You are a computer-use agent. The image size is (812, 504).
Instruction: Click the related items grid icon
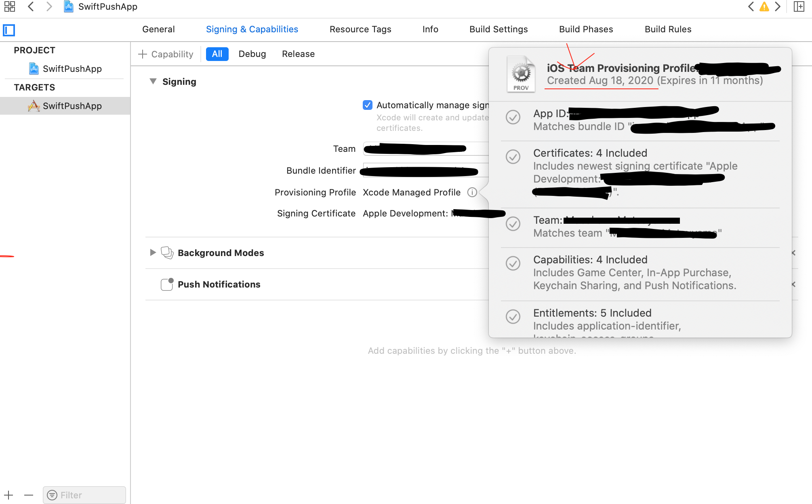9,6
